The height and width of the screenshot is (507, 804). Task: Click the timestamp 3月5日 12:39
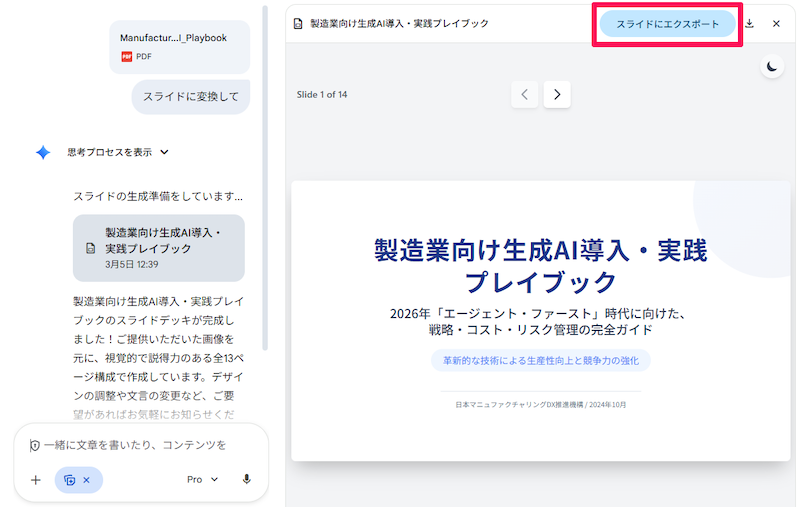pos(132,265)
